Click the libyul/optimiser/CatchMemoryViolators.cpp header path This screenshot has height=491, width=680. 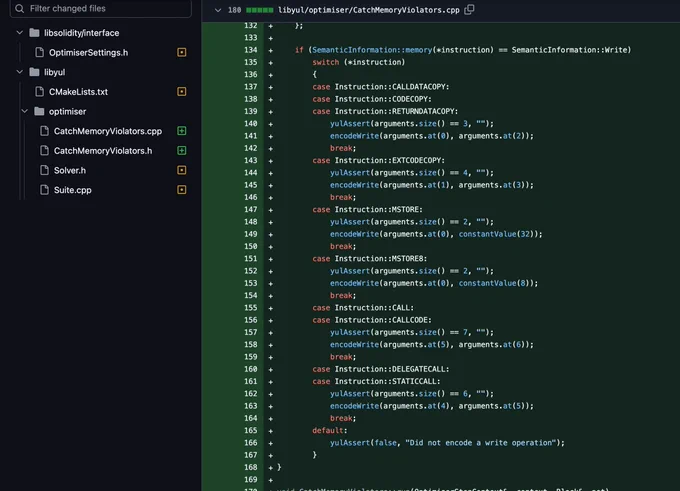[369, 10]
